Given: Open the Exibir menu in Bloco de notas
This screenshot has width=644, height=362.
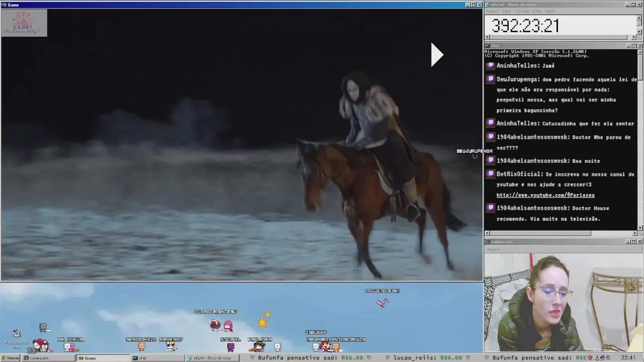Looking at the screenshot, I should pos(537,11).
